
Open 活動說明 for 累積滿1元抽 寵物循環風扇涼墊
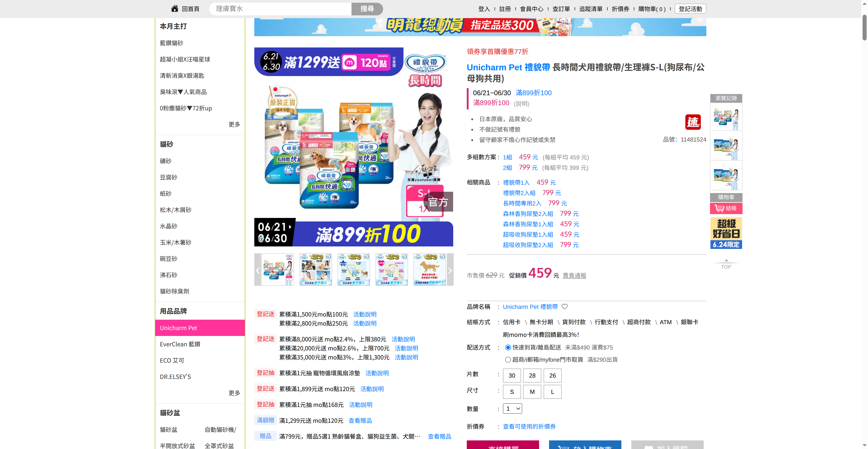click(377, 373)
